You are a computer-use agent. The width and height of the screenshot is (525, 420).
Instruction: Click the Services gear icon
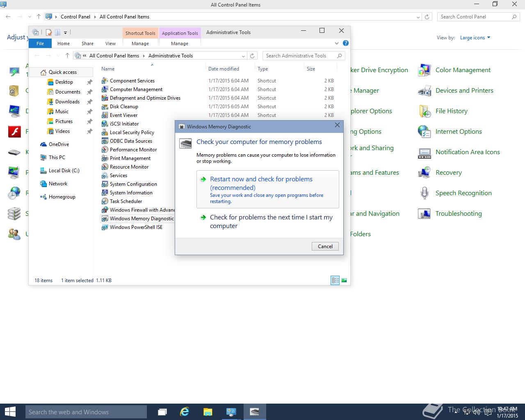(x=105, y=176)
